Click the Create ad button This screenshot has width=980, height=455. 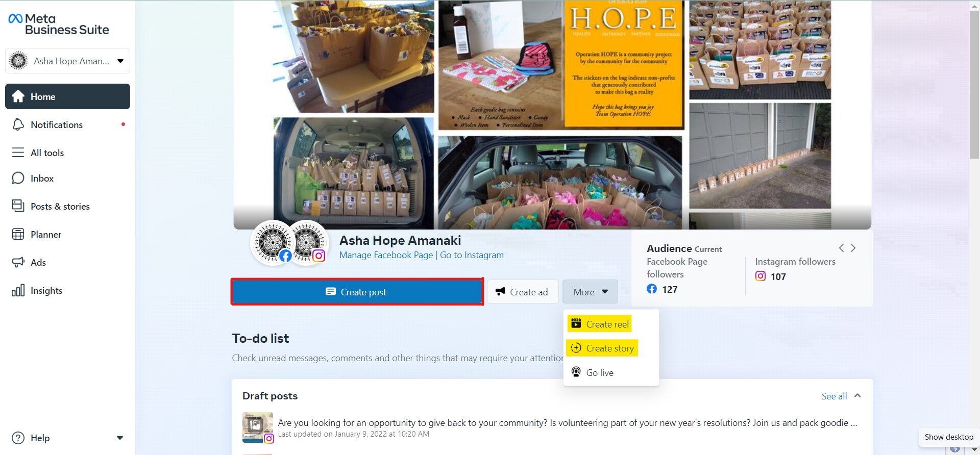click(523, 292)
